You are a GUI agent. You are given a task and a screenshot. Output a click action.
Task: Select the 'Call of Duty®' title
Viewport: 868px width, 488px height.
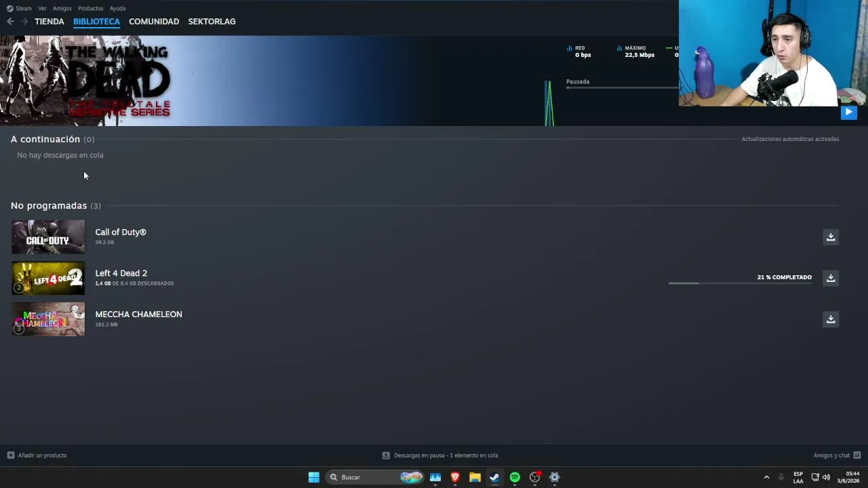click(121, 232)
